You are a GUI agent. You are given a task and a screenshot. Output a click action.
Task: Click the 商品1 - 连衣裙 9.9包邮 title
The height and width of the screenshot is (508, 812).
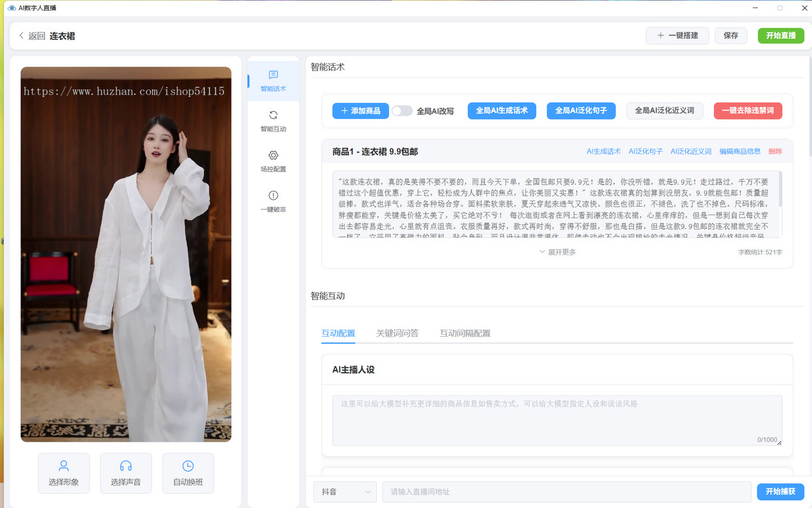(375, 152)
